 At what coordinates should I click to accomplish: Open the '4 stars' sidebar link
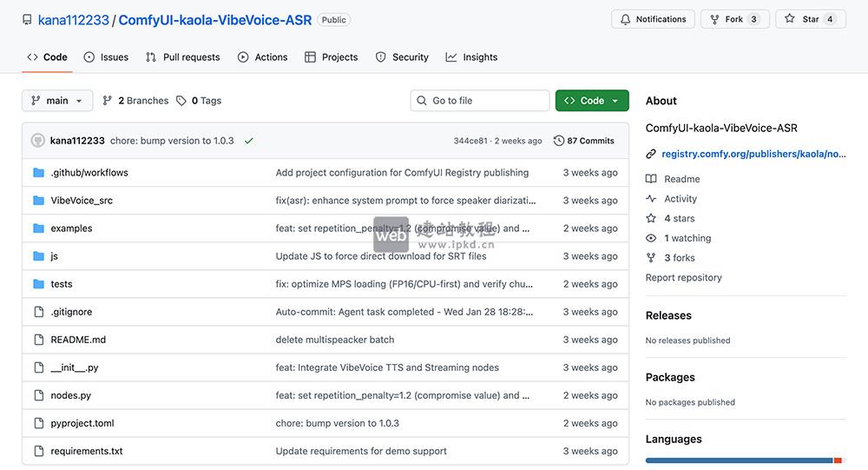tap(680, 218)
